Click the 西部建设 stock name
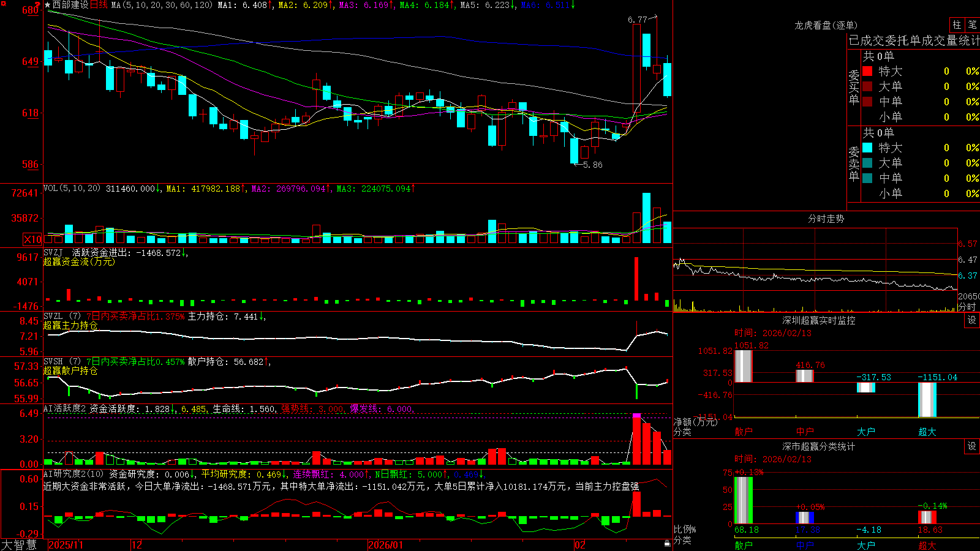Image resolution: width=980 pixels, height=551 pixels. click(70, 5)
